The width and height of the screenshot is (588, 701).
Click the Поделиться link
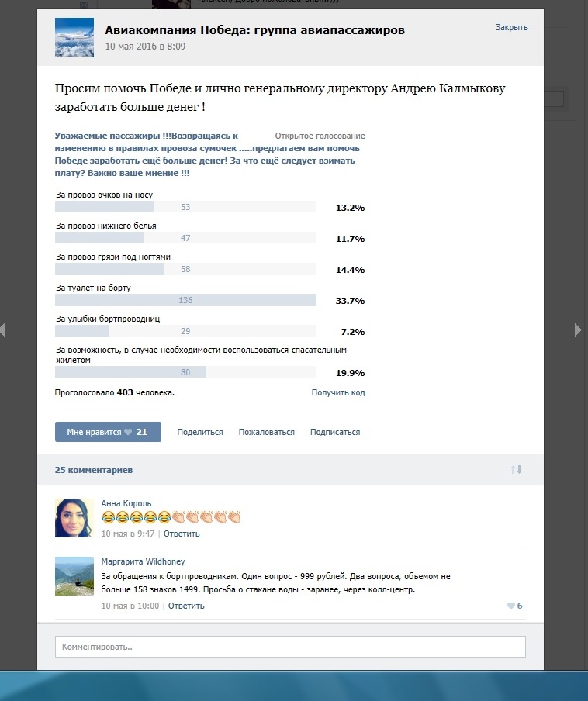pyautogui.click(x=200, y=432)
